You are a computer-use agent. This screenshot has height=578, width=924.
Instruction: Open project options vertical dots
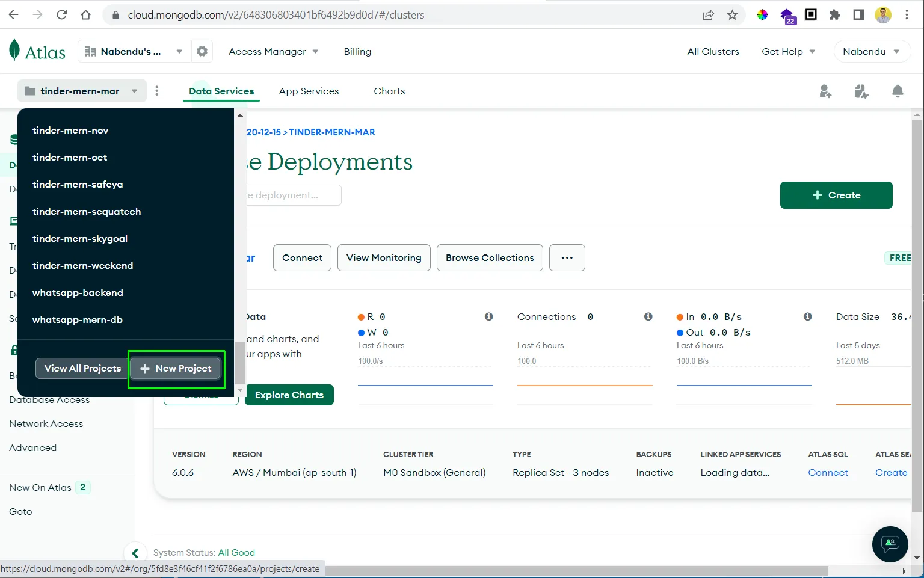157,91
